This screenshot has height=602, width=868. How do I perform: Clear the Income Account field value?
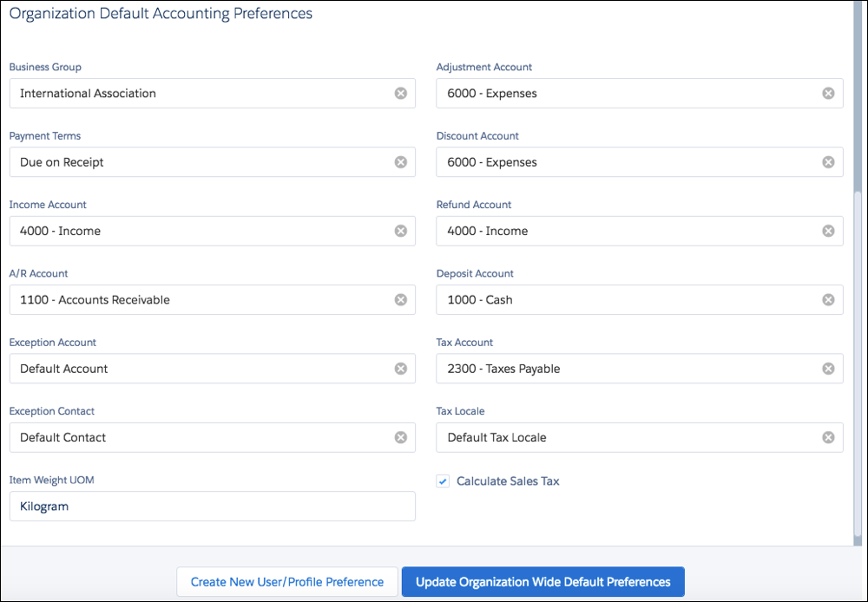pyautogui.click(x=401, y=231)
